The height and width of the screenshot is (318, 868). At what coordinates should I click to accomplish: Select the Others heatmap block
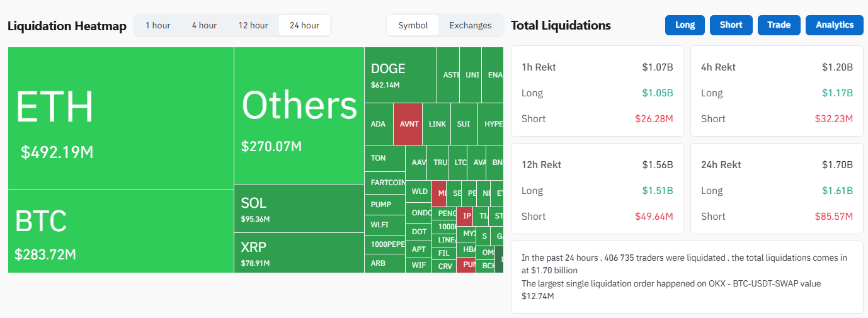click(299, 116)
